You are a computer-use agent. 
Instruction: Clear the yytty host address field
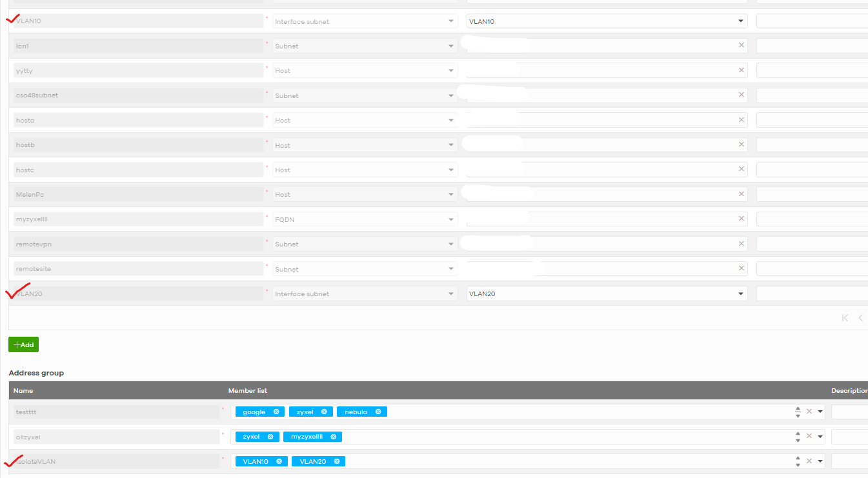click(741, 70)
